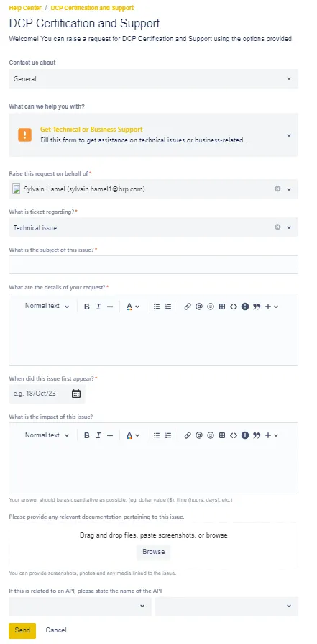The image size is (317, 644).
Task: Go to the Help Center breadcrumb link
Action: click(25, 8)
